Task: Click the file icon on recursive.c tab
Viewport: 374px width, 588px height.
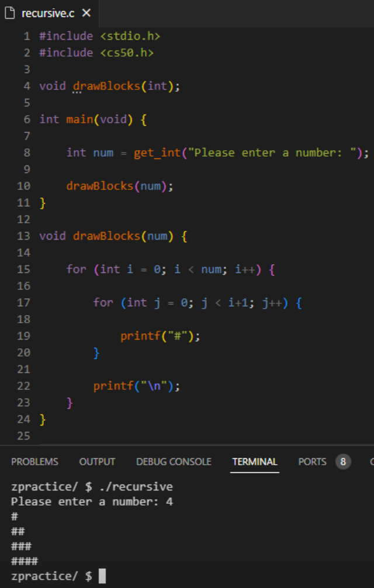Action: 10,13
